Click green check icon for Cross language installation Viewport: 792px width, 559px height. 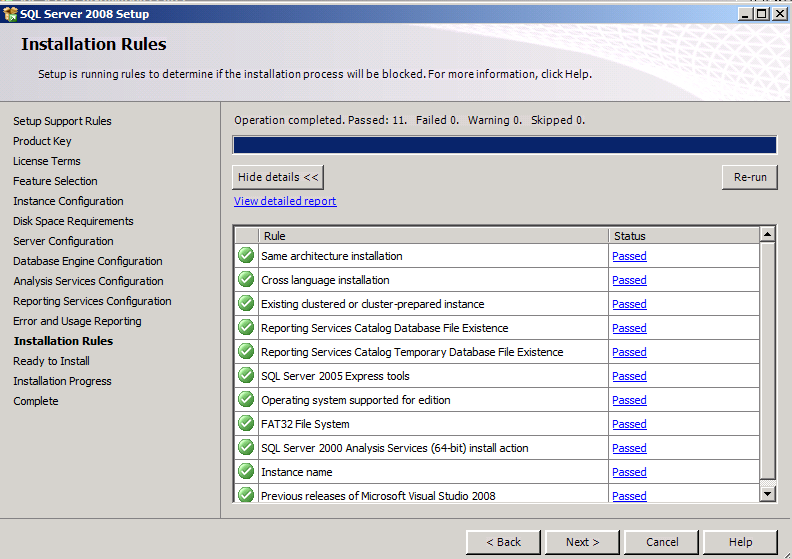pyautogui.click(x=246, y=279)
